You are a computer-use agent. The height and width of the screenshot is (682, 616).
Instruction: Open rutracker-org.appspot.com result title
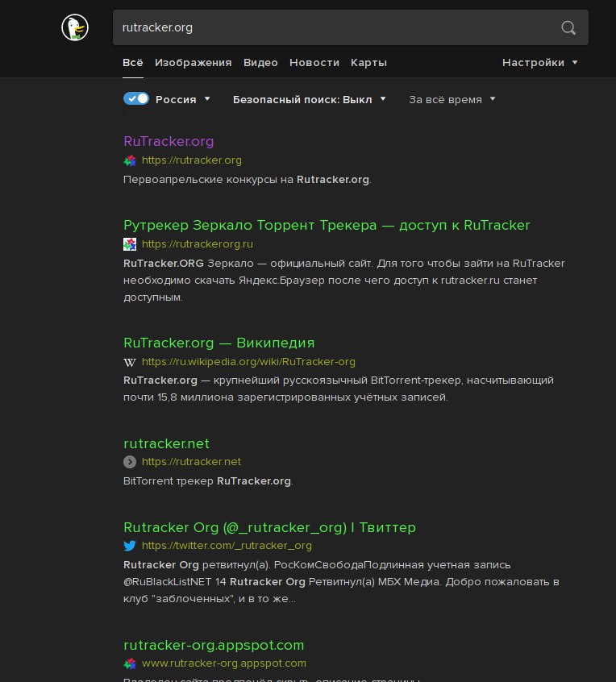pyautogui.click(x=214, y=645)
